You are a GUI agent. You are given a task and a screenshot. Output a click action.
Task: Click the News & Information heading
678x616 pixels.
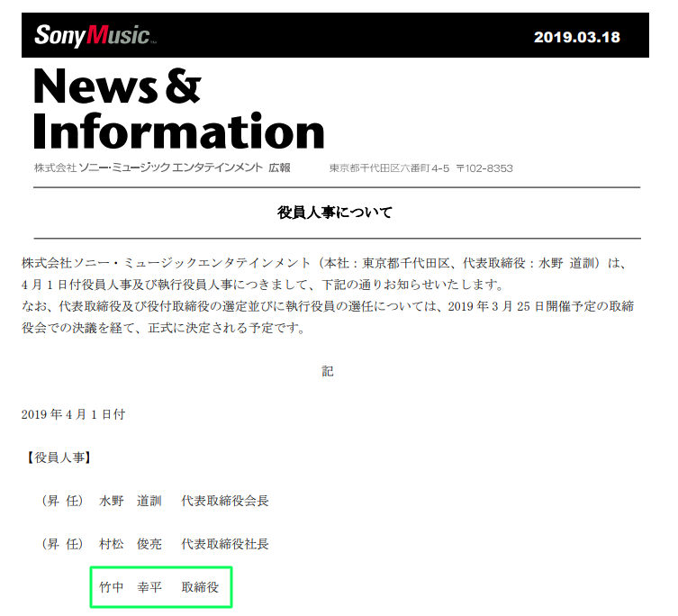(178, 108)
